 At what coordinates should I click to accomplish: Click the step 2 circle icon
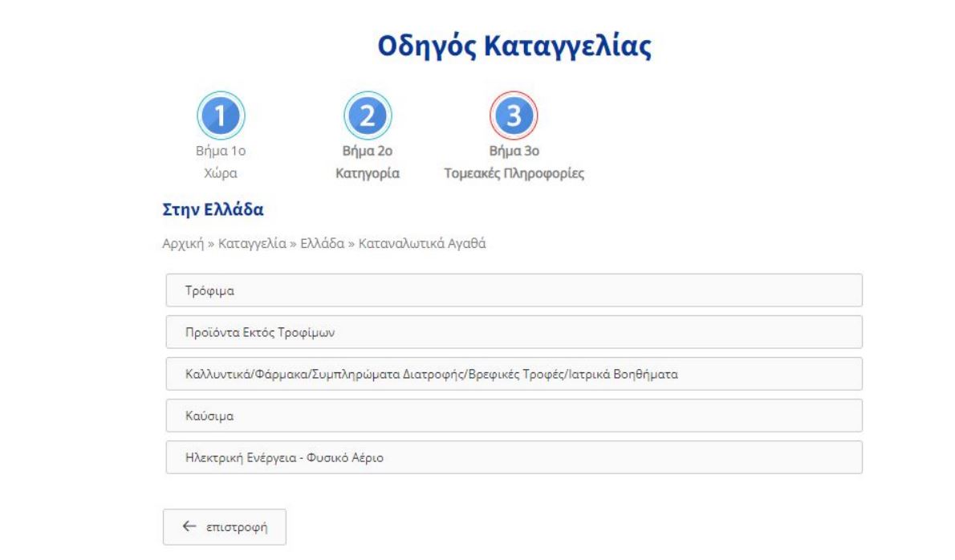368,116
